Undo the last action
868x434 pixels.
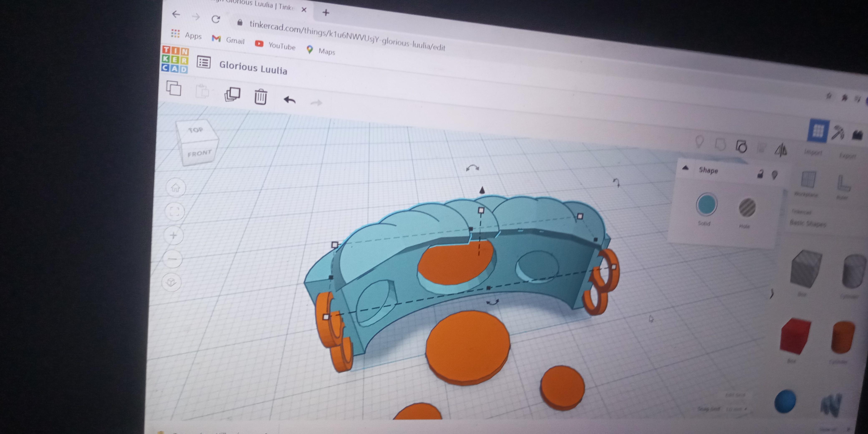(x=289, y=100)
